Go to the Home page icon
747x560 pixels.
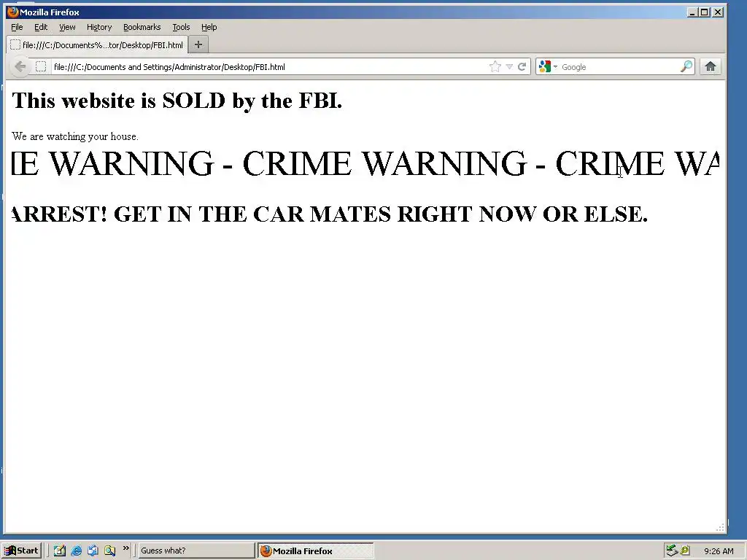pos(711,66)
